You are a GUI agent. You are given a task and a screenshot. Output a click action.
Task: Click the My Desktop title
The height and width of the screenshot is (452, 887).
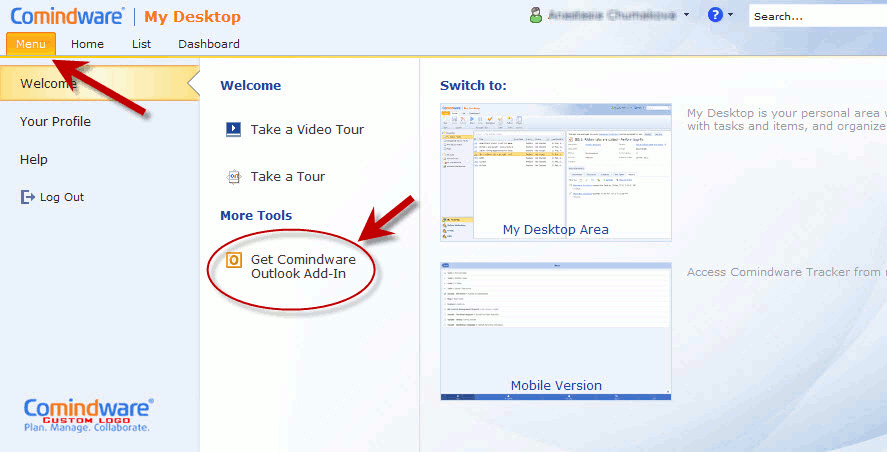[x=192, y=17]
